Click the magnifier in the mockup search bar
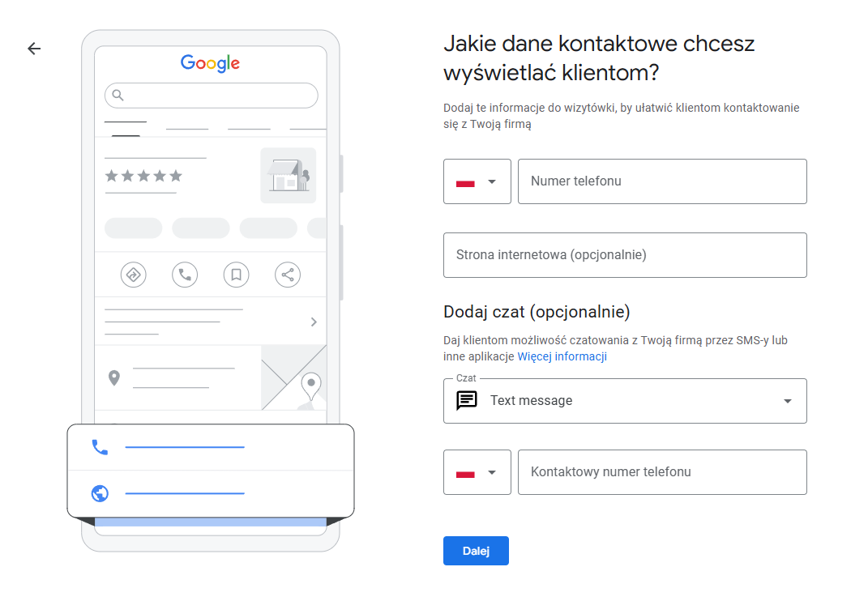Image resolution: width=868 pixels, height=601 pixels. 118,96
